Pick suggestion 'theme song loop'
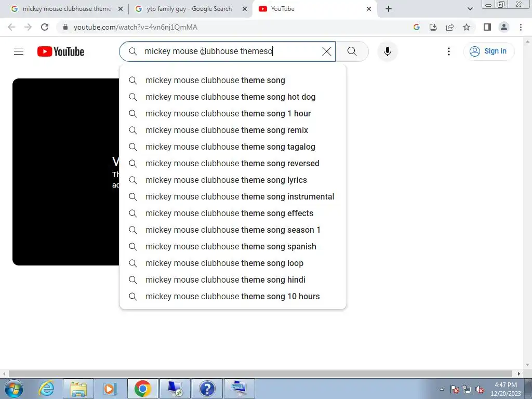532x399 pixels. (x=233, y=263)
